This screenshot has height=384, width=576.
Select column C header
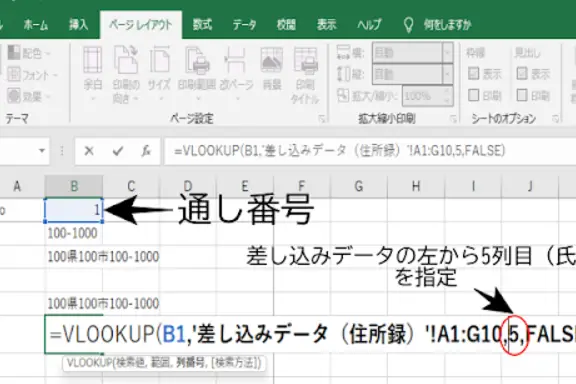pyautogui.click(x=131, y=186)
